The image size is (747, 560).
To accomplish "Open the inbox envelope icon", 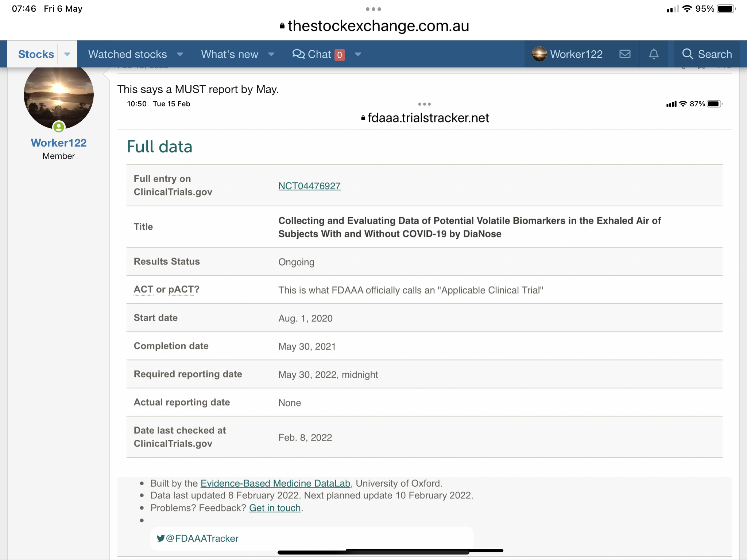I will pyautogui.click(x=625, y=54).
